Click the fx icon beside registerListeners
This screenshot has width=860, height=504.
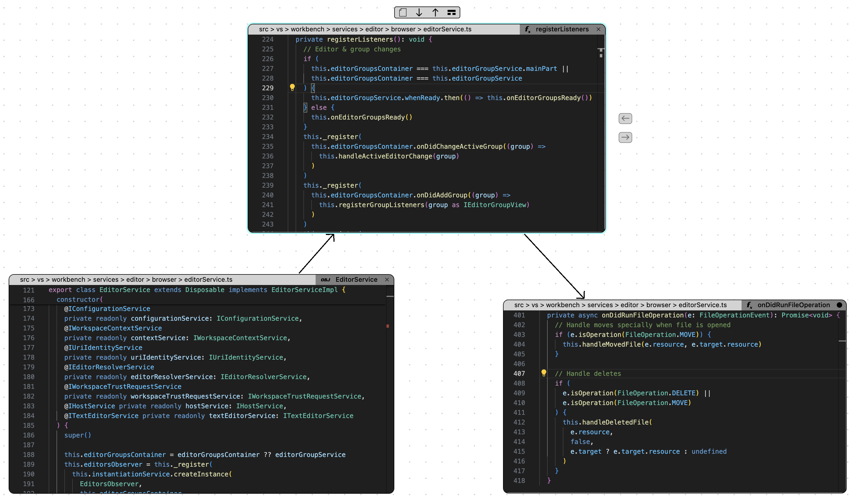(528, 29)
